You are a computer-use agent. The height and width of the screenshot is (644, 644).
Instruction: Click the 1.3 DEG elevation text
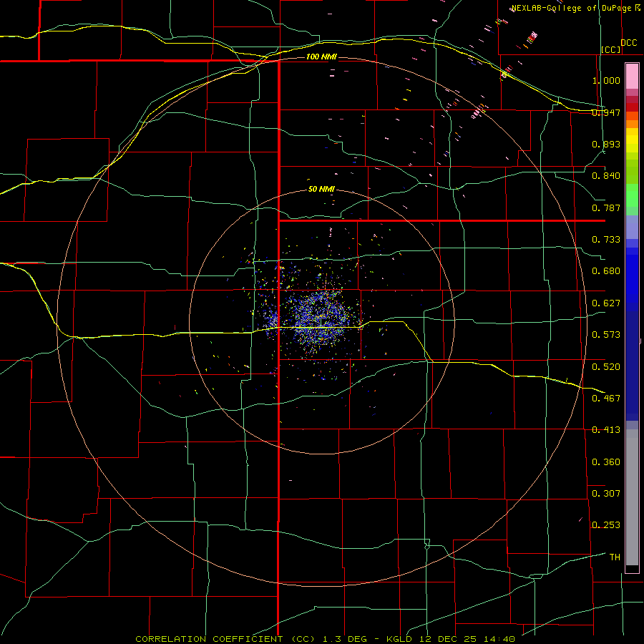tap(346, 639)
